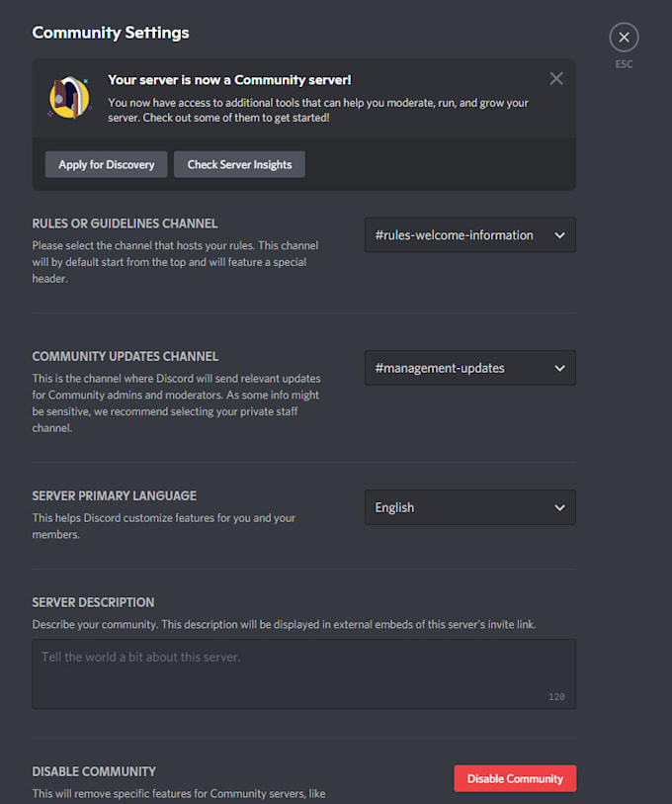Click the ESC label below the close circle

[x=624, y=63]
